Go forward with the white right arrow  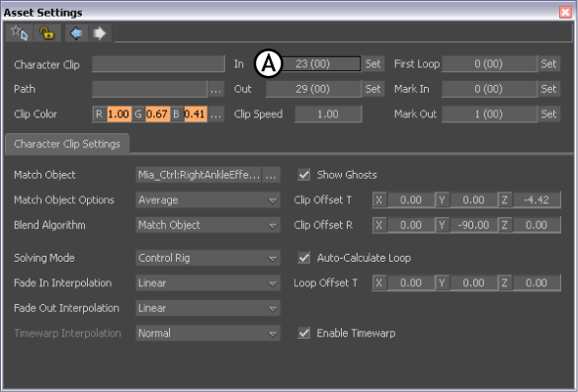tap(100, 34)
